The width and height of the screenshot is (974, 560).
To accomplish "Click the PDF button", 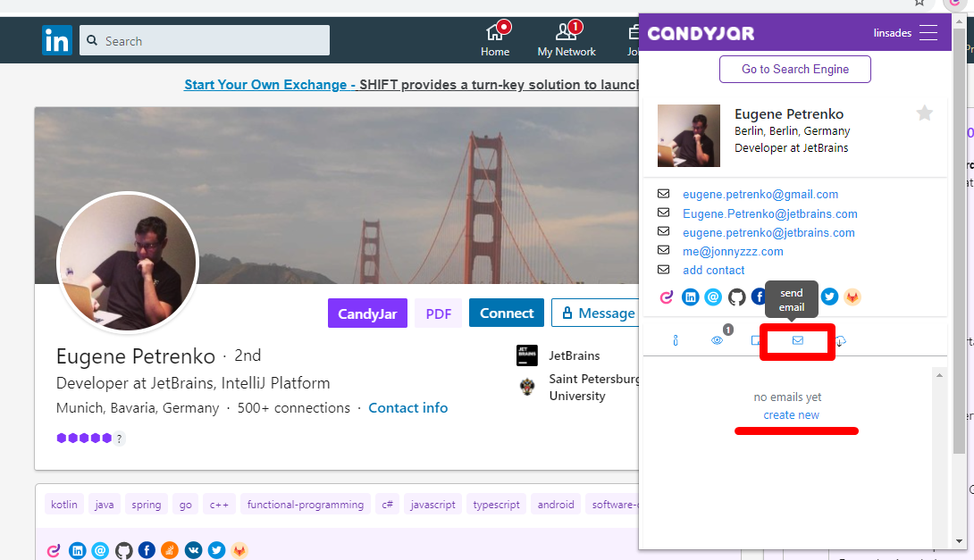I will pyautogui.click(x=439, y=313).
